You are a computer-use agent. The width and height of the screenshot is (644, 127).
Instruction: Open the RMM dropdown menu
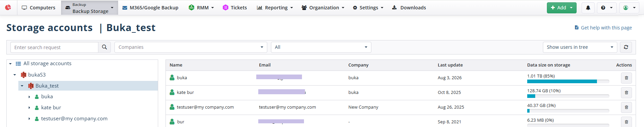(201, 7)
